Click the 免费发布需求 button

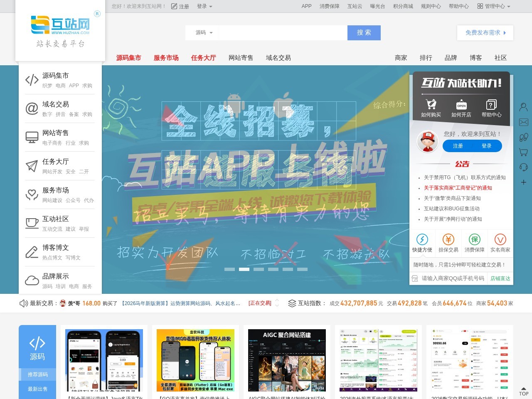[x=485, y=33]
